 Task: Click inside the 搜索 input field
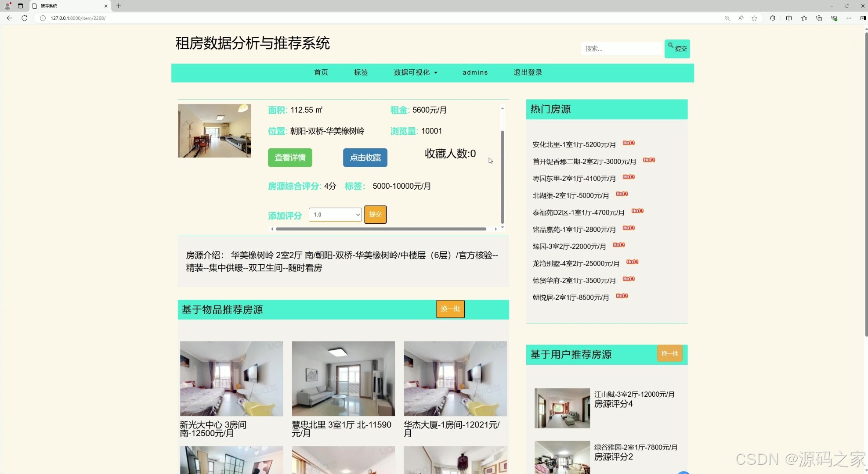[621, 48]
